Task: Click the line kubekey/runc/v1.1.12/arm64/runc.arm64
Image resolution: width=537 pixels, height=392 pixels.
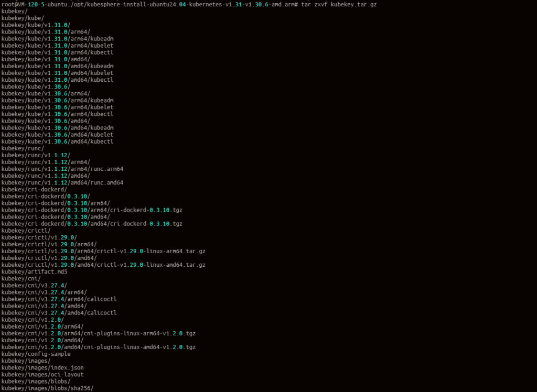Action: 62,169
